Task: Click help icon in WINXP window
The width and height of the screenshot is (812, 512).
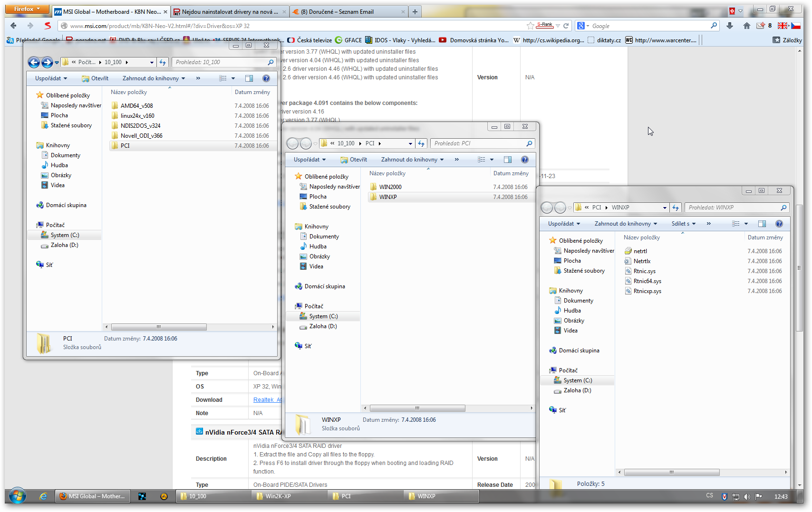Action: [x=779, y=224]
